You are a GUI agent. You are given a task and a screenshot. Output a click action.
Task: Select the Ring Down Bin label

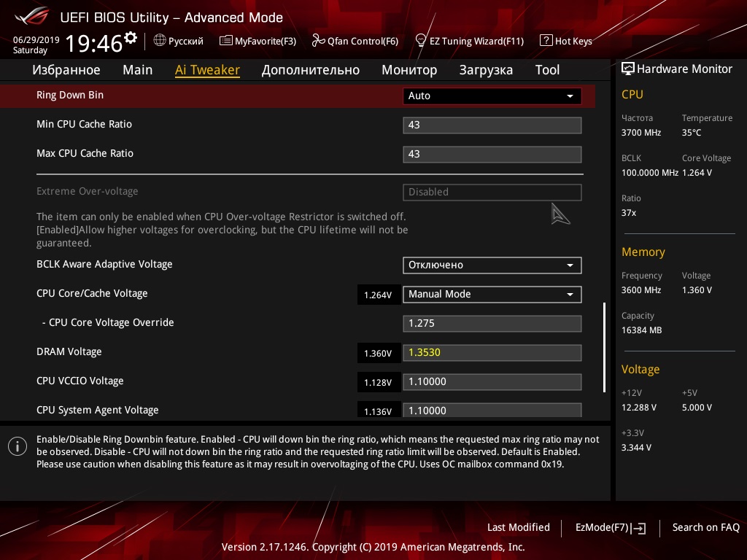click(x=70, y=96)
